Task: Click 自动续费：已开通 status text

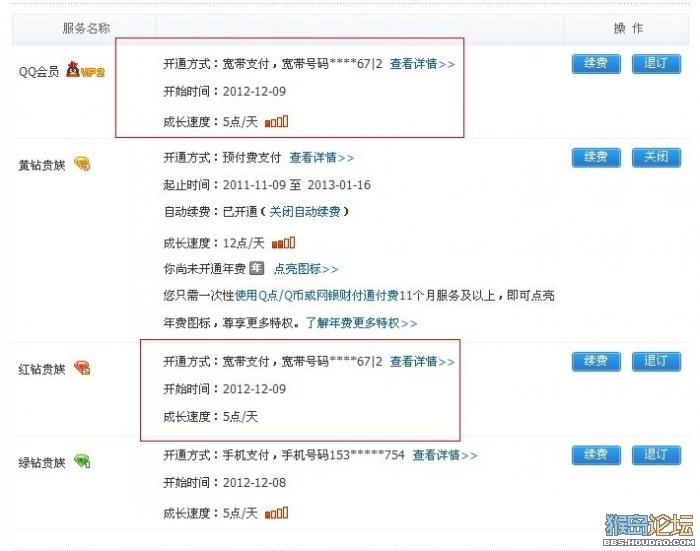Action: pyautogui.click(x=211, y=211)
